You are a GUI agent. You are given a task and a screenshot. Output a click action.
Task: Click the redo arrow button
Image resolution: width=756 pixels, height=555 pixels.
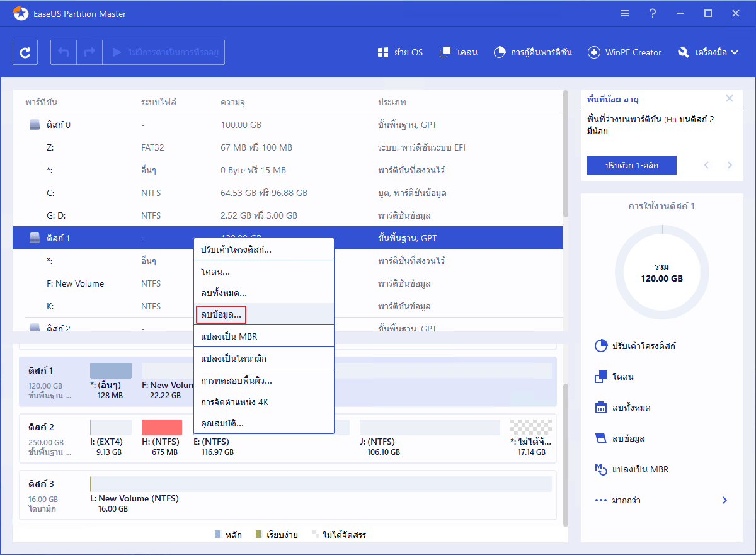[89, 52]
